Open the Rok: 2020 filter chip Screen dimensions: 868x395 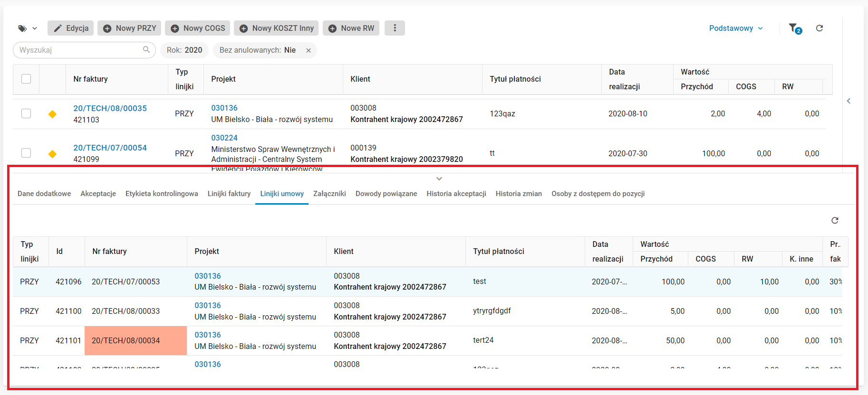point(184,50)
